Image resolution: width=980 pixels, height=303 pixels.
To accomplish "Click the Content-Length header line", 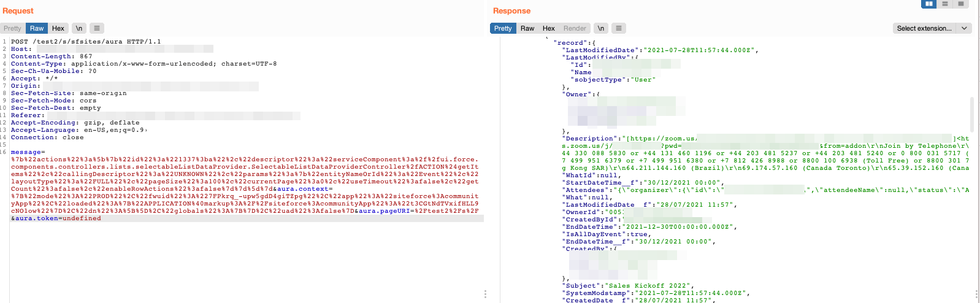I will click(x=52, y=56).
